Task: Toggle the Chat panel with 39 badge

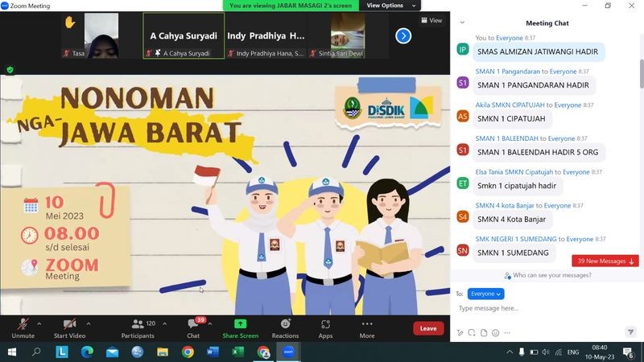Action: [193, 327]
